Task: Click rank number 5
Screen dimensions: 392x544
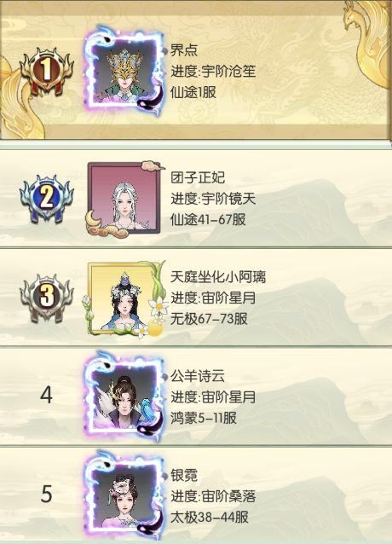Action: (47, 495)
